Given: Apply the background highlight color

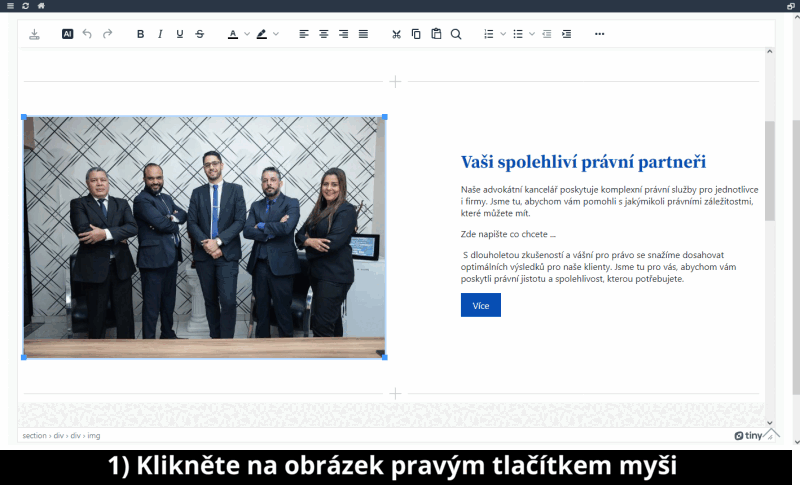Looking at the screenshot, I should 262,34.
